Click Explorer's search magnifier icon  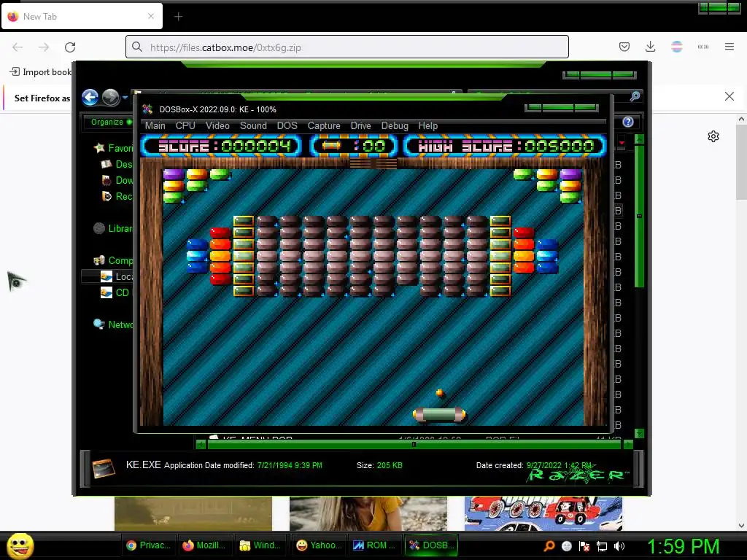coord(635,97)
